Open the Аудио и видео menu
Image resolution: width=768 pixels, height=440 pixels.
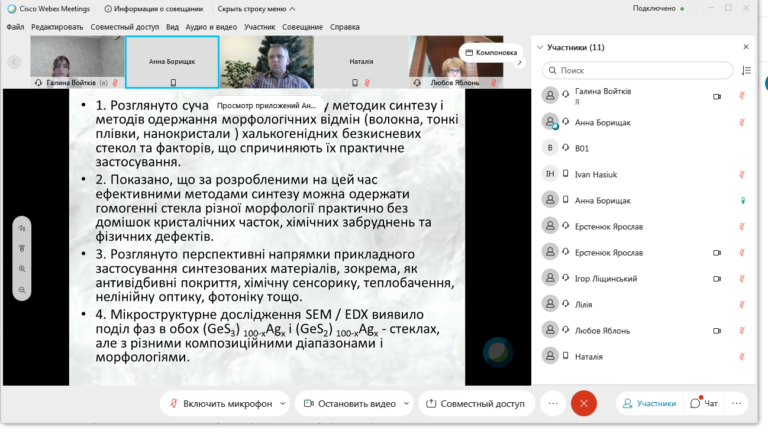click(211, 27)
